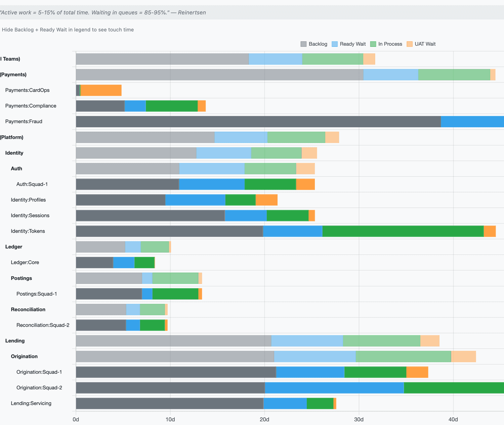
Task: Click the gray Backlog bar for Identity:Sessions
Action: (x=150, y=216)
